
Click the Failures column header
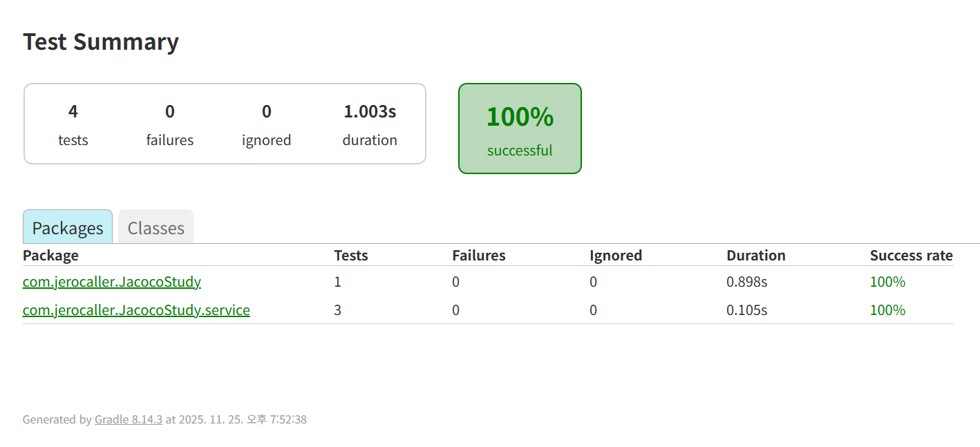pos(479,256)
